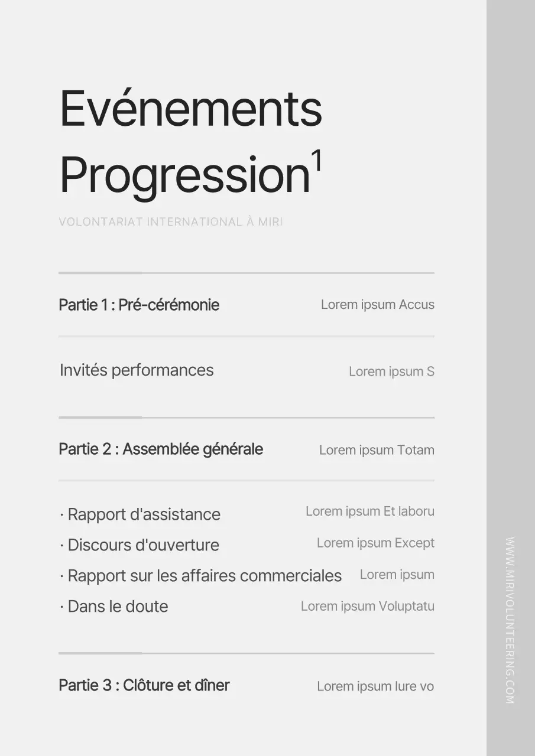Image resolution: width=535 pixels, height=756 pixels.
Task: Select the "Lorem ipsum S" text
Action: pos(391,372)
